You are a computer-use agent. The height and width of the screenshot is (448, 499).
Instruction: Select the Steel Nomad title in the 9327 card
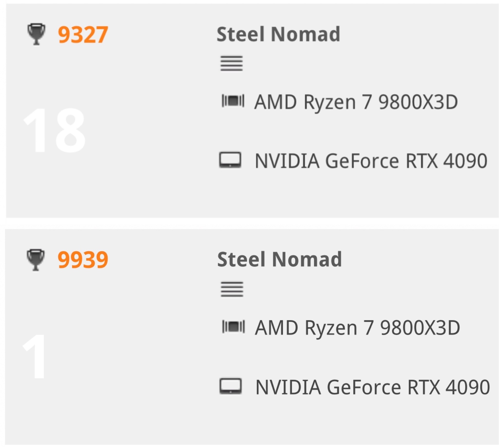tap(278, 34)
